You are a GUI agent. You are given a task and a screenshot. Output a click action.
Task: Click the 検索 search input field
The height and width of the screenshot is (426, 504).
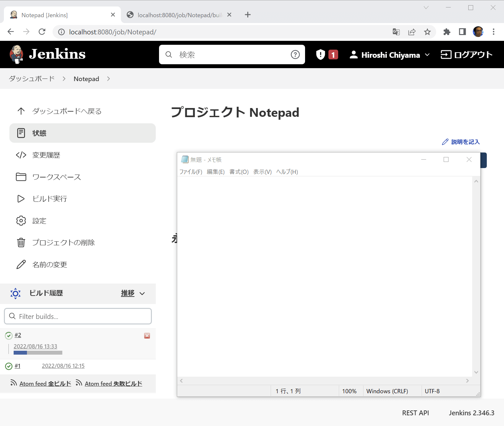coord(232,55)
